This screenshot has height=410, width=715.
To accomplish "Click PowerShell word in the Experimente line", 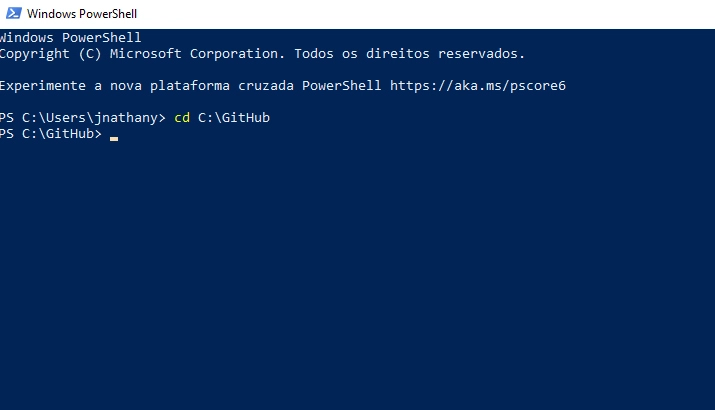I will pos(342,86).
